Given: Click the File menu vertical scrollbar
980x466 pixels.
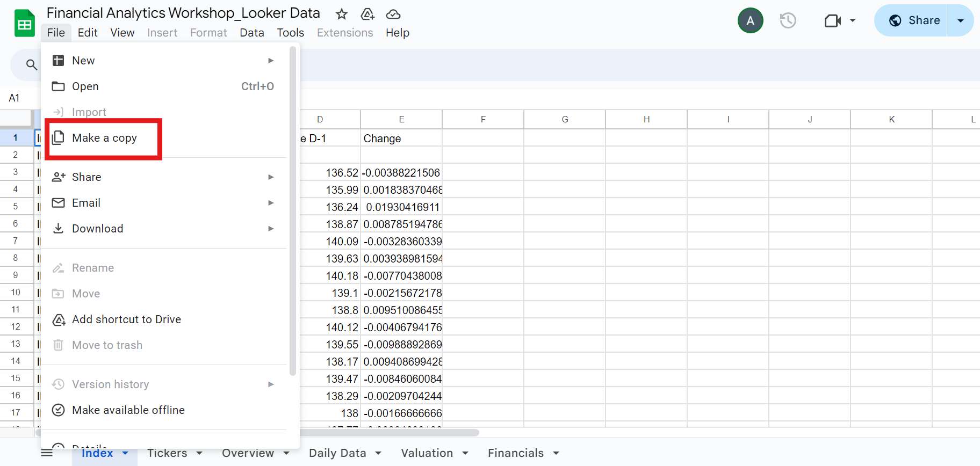Looking at the screenshot, I should tap(293, 211).
